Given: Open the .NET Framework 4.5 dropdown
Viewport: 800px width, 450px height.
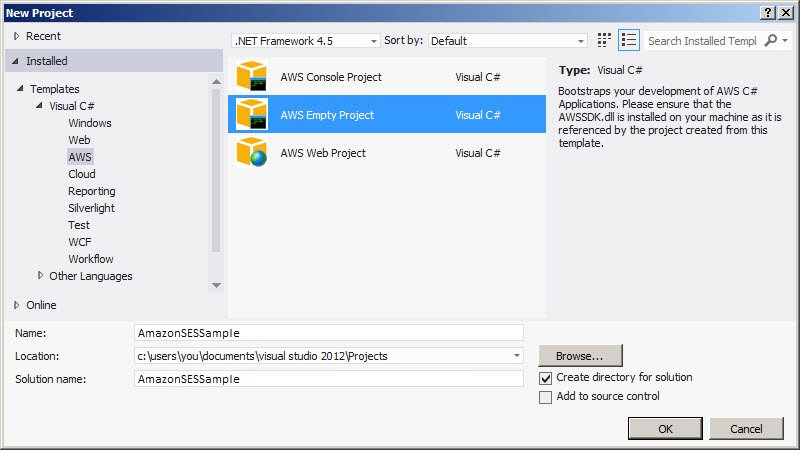Looking at the screenshot, I should click(x=305, y=41).
